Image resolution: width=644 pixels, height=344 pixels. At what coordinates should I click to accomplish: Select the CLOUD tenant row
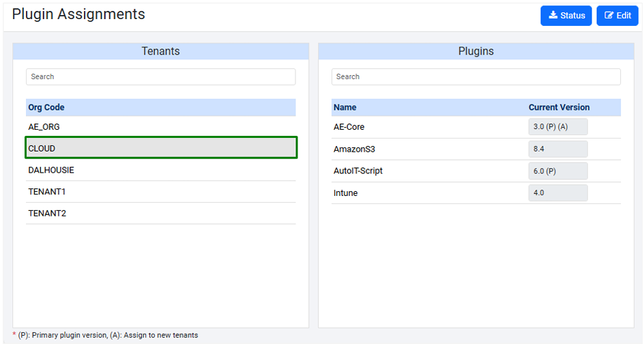tap(160, 148)
